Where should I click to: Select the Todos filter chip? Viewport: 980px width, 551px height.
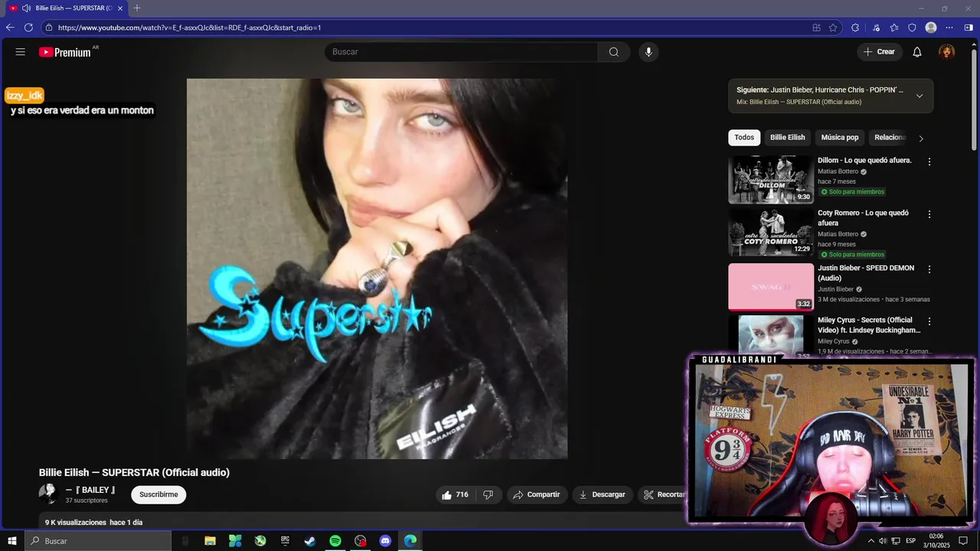click(x=744, y=138)
